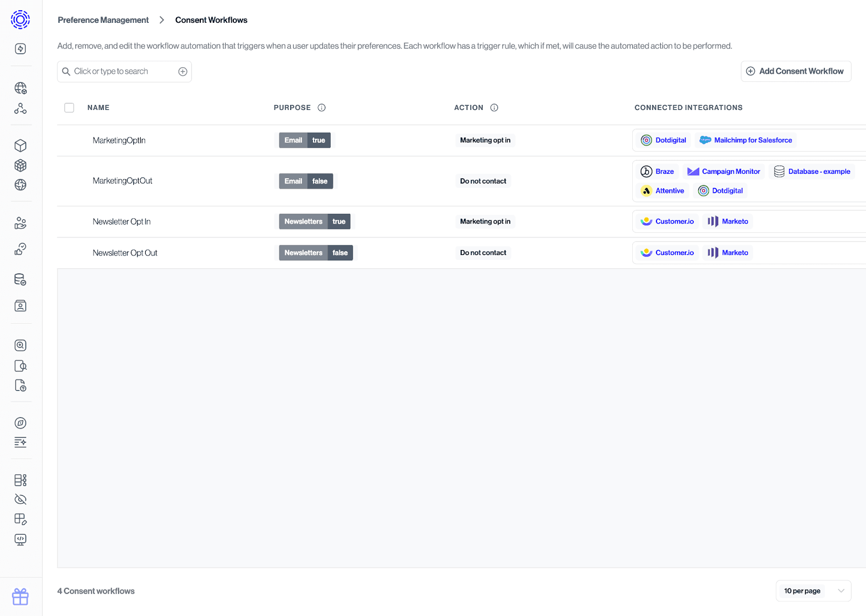Viewport: 866px width, 616px height.
Task: Click the Rubik's cube sidebar icon
Action: 20,165
